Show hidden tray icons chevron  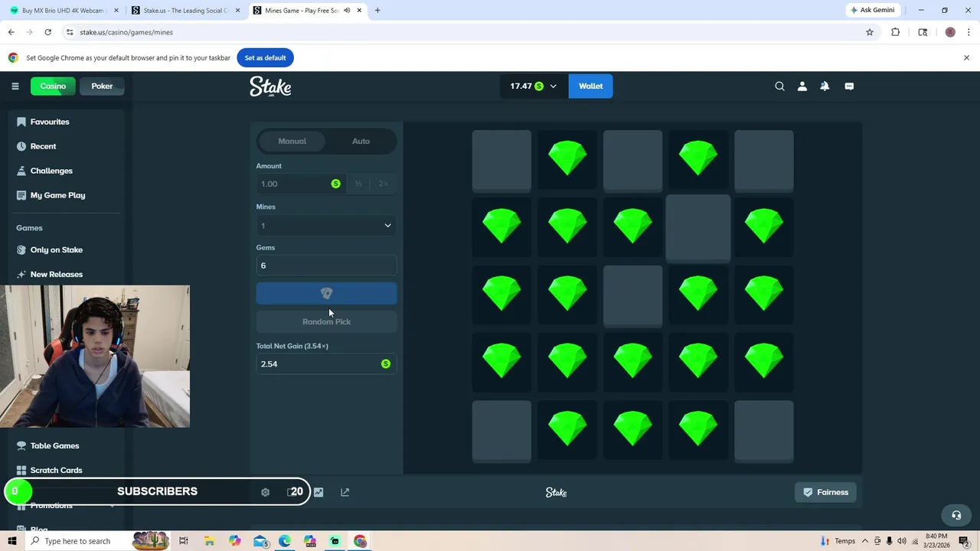pos(866,541)
